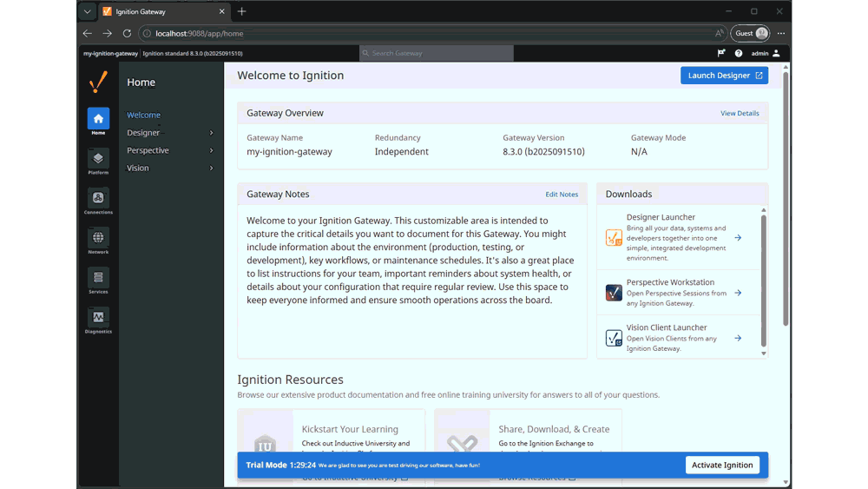Click the Trial Mode timer text

[x=280, y=465]
